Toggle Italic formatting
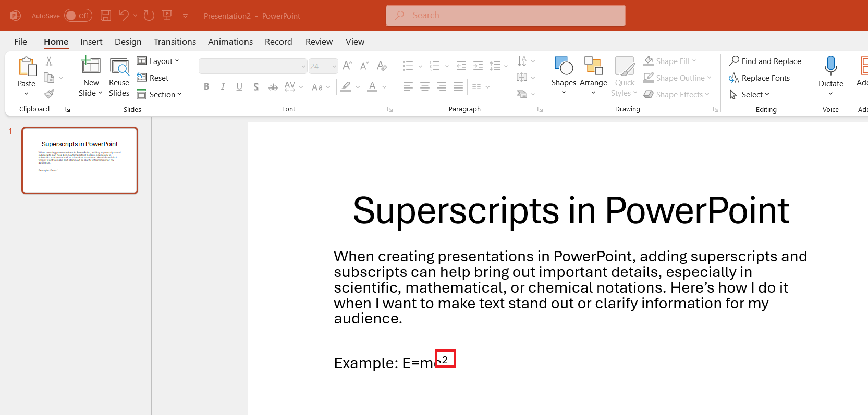Image resolution: width=868 pixels, height=415 pixels. click(223, 87)
